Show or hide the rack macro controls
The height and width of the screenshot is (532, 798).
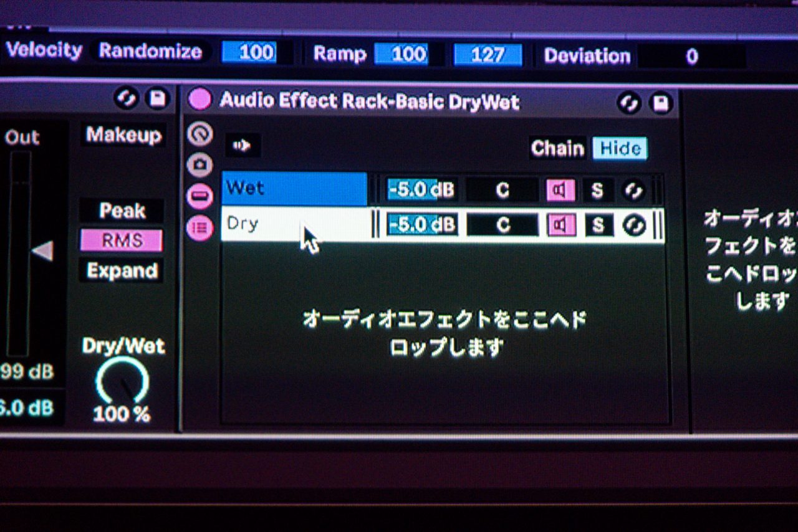click(200, 134)
